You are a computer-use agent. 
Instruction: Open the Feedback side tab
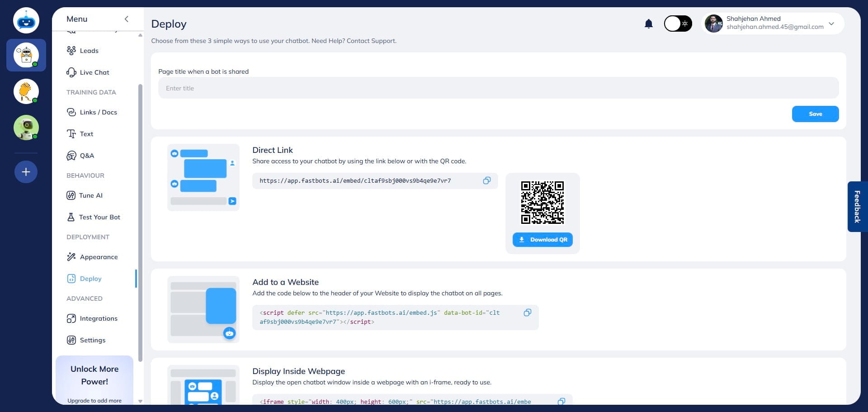click(x=857, y=207)
